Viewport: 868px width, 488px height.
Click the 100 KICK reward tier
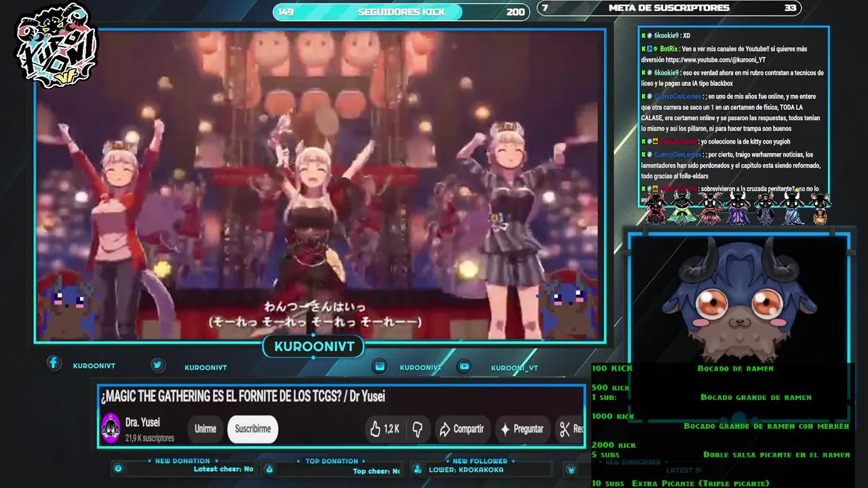point(612,368)
